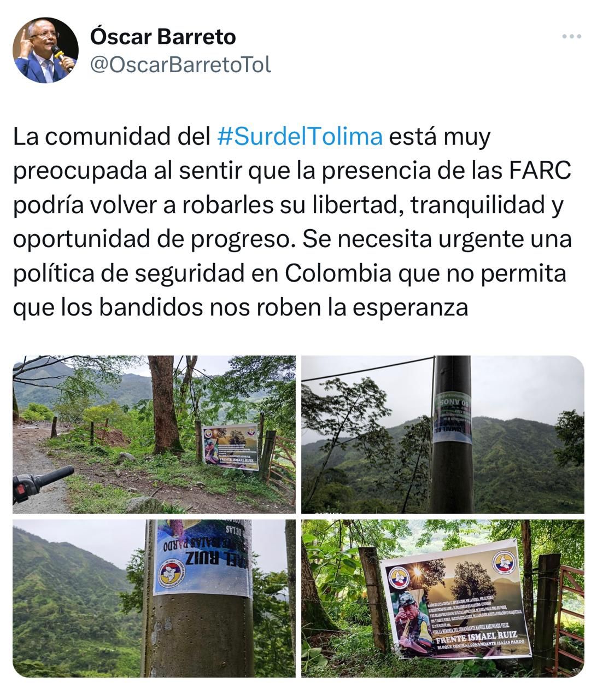Open the three-dot more options menu
This screenshot has height=700, width=597.
point(571,37)
